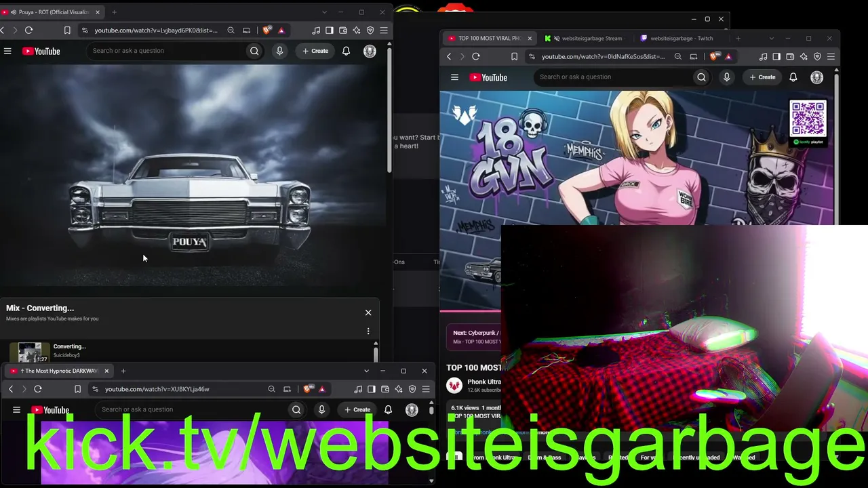Close the Most Hypnotic DARKWAVE tab
The image size is (868, 488).
click(106, 371)
